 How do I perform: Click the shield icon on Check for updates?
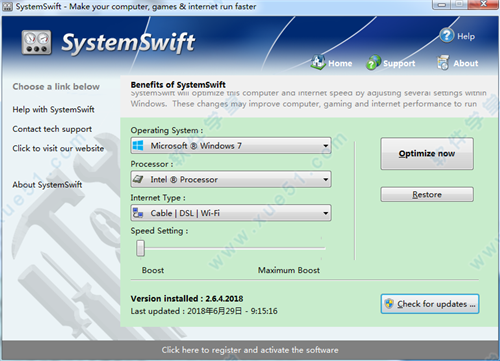[389, 304]
